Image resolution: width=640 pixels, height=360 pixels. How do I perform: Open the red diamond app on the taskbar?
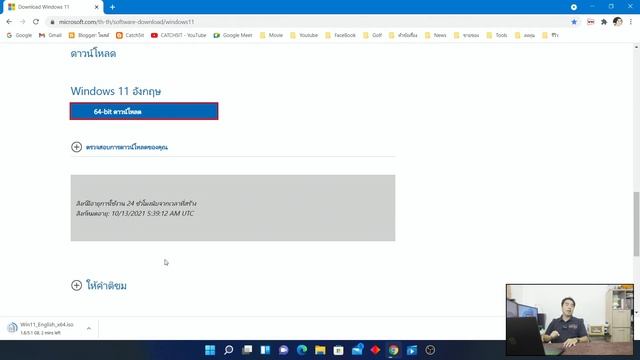coord(375,350)
